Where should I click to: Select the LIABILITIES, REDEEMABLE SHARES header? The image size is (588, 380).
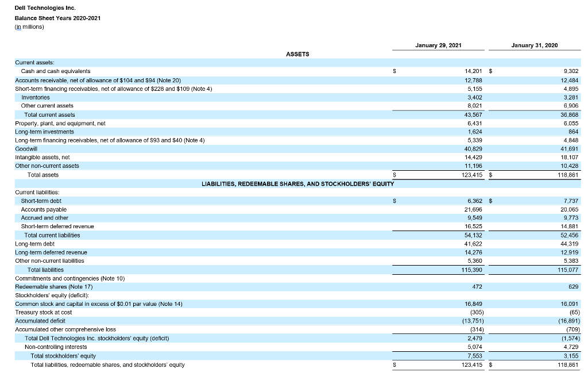tap(297, 183)
